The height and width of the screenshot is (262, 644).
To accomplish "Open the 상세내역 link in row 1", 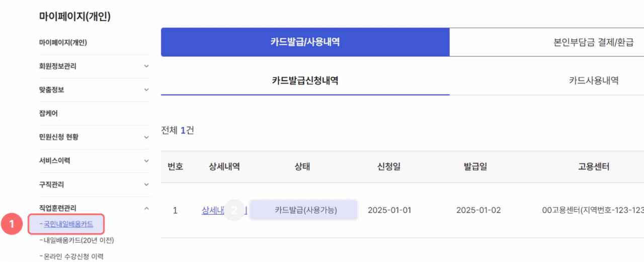I will point(212,210).
